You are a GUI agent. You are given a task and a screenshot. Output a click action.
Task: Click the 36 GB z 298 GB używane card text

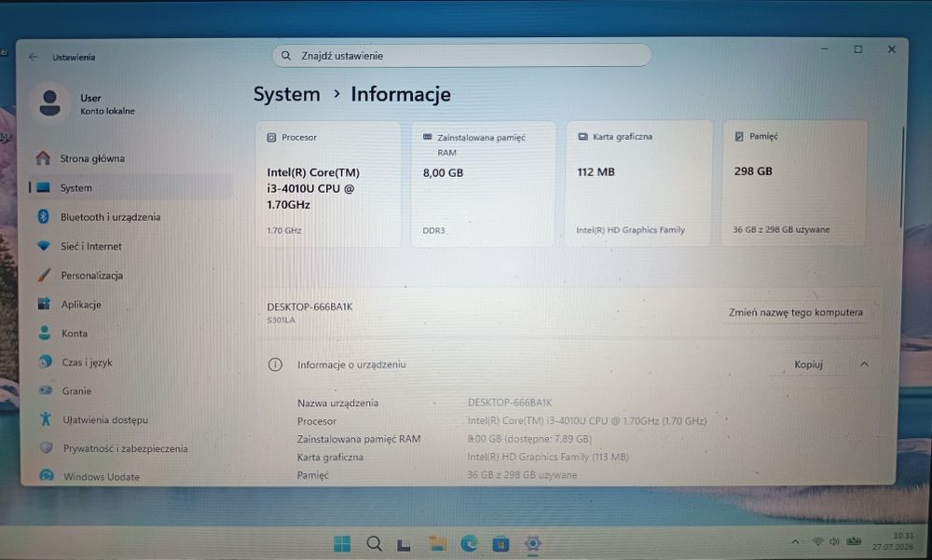(781, 229)
